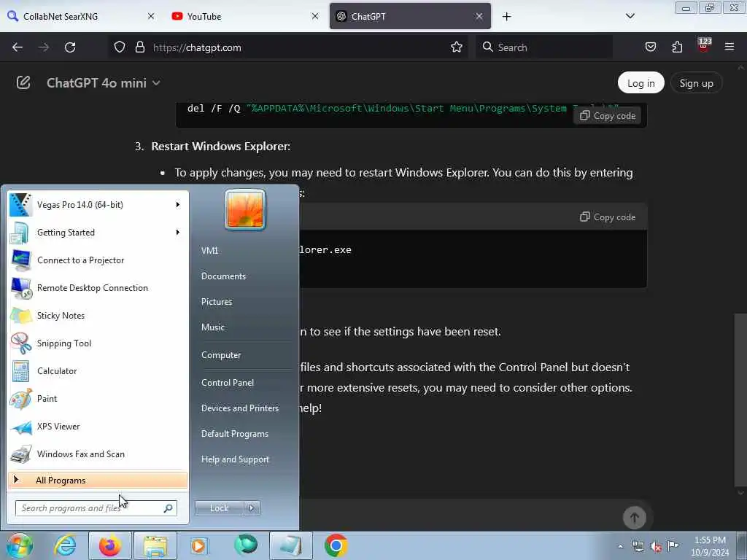Expand the Getting Started submenu arrow

click(x=178, y=233)
